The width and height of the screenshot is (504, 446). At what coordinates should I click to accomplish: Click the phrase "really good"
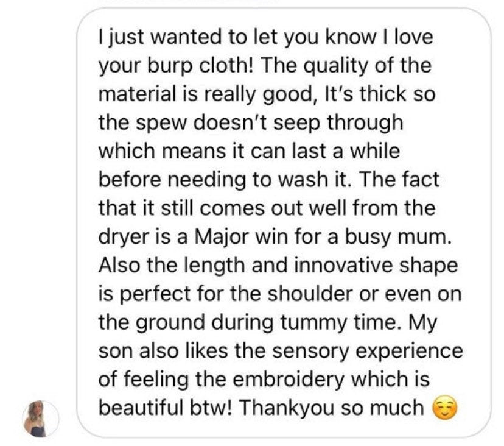coord(267,93)
